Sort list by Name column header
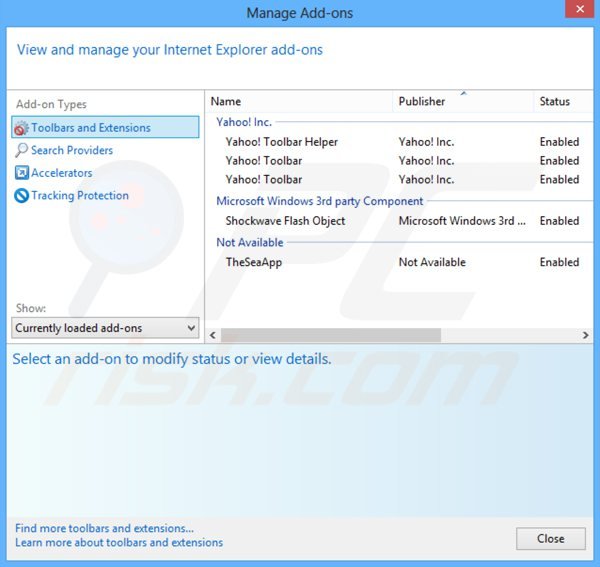This screenshot has width=600, height=567. pyautogui.click(x=299, y=101)
